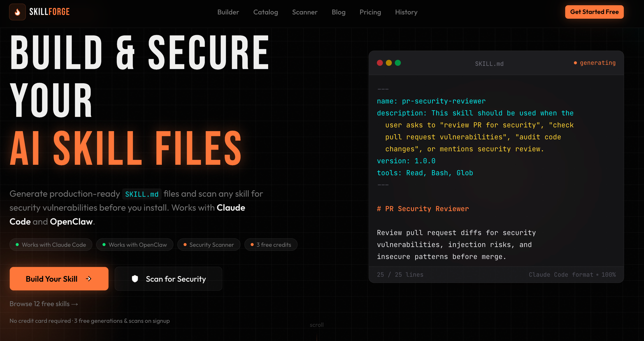Screen dimensions: 644x341
Task: Click the SKILLFORGE wordmark text
Action: (x=49, y=12)
